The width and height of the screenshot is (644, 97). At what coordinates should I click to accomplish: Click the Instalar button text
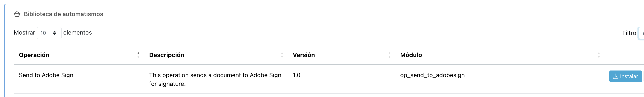629,76
